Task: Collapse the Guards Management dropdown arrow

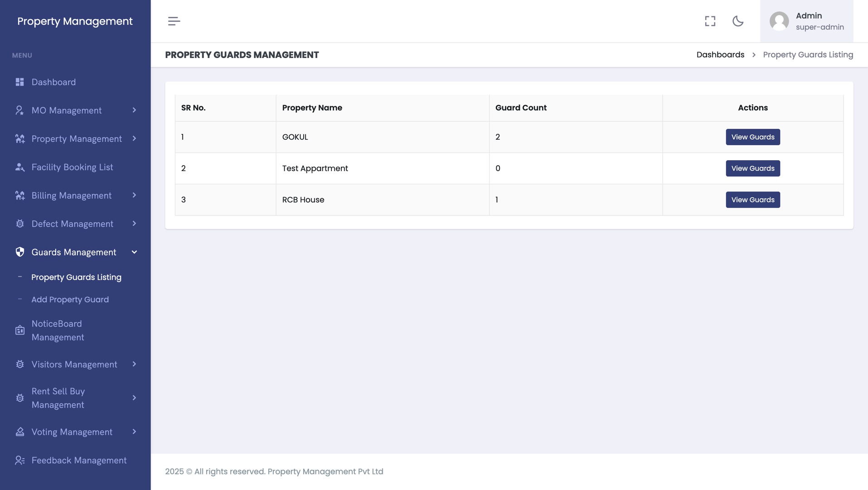Action: pyautogui.click(x=134, y=252)
